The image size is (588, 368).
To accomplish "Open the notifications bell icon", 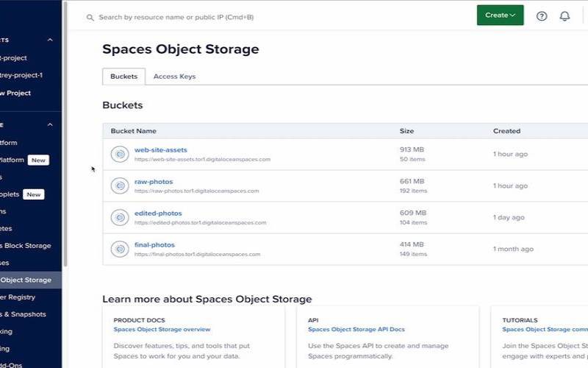I will click(x=564, y=16).
